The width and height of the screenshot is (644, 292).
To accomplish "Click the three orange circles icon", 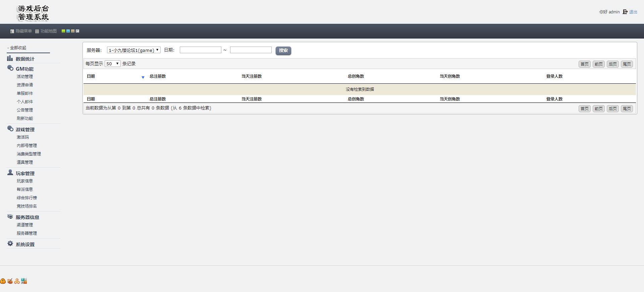I will point(17,281).
